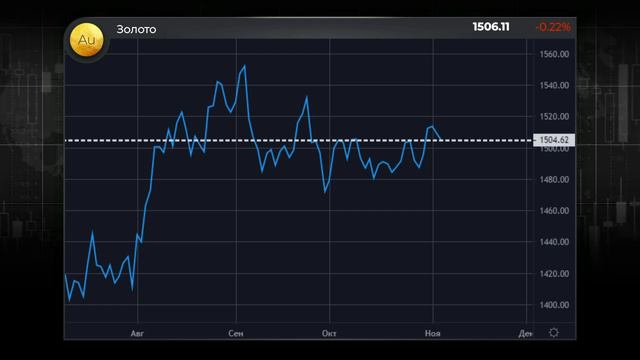Viewport: 640px width, 360px height.
Task: Click the 1520.00 price axis label
Action: pos(554,117)
